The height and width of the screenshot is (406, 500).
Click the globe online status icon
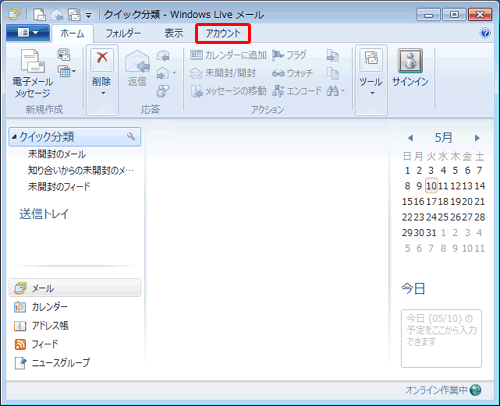pos(475,390)
